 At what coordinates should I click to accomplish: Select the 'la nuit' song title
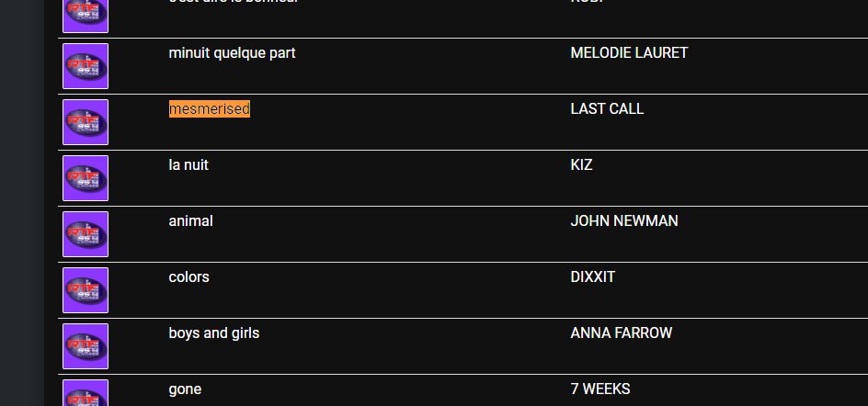pos(195,165)
